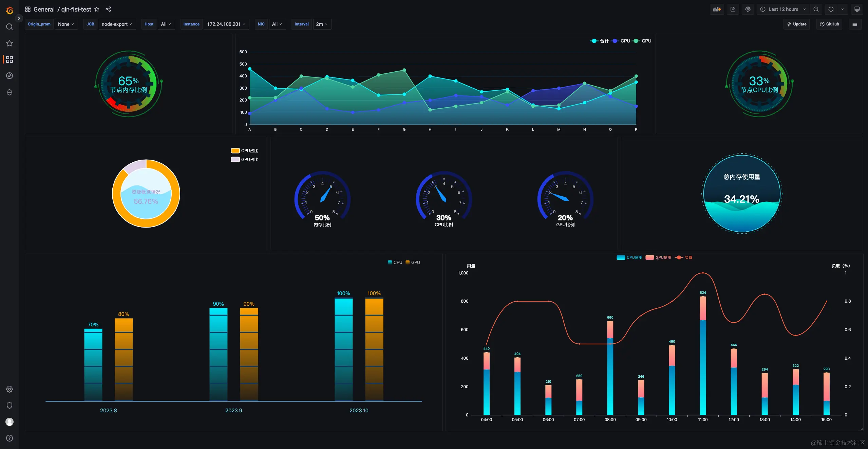
Task: Toggle the CPU占比 legend item
Action: tap(245, 150)
